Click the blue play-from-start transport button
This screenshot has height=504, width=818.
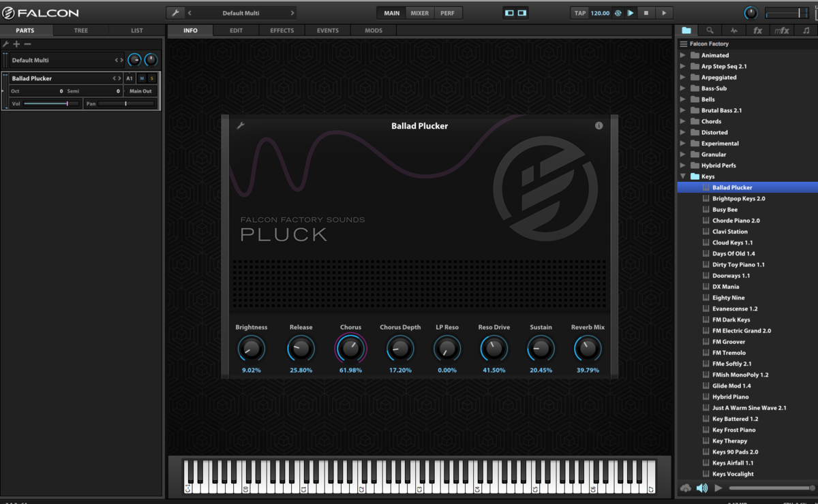pyautogui.click(x=631, y=13)
